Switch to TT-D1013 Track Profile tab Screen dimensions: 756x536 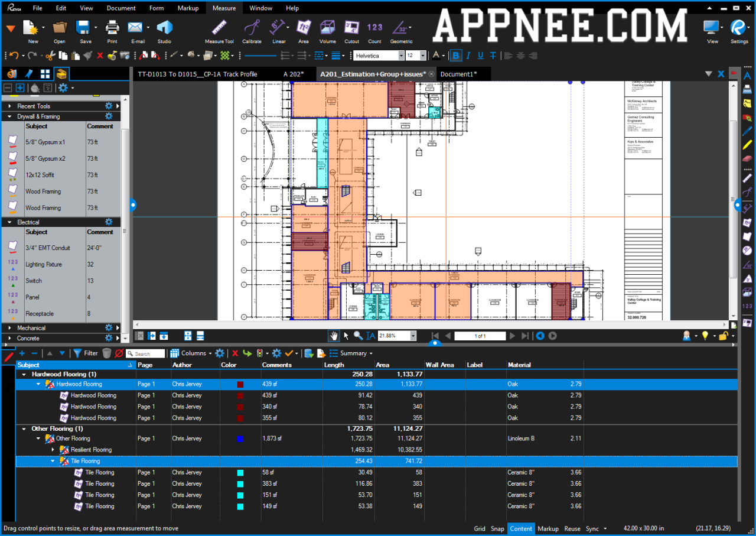click(x=197, y=74)
